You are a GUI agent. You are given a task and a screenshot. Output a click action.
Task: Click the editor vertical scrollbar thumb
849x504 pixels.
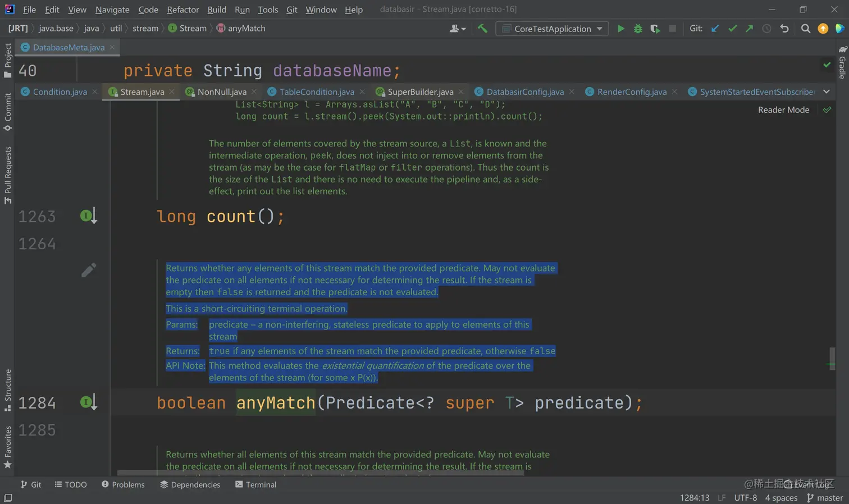[x=832, y=359]
